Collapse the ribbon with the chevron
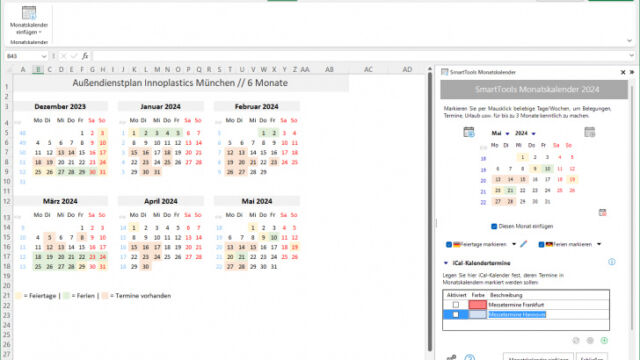This screenshot has width=640, height=360. [x=629, y=40]
